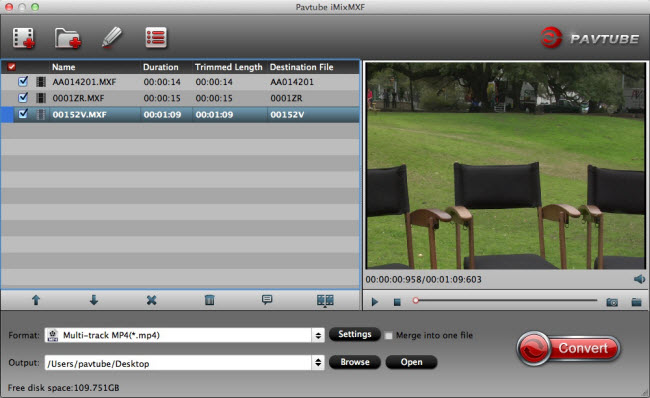This screenshot has width=650, height=398.
Task: Uncheck the 0001ZR.MXF checkbox
Action: [23, 97]
